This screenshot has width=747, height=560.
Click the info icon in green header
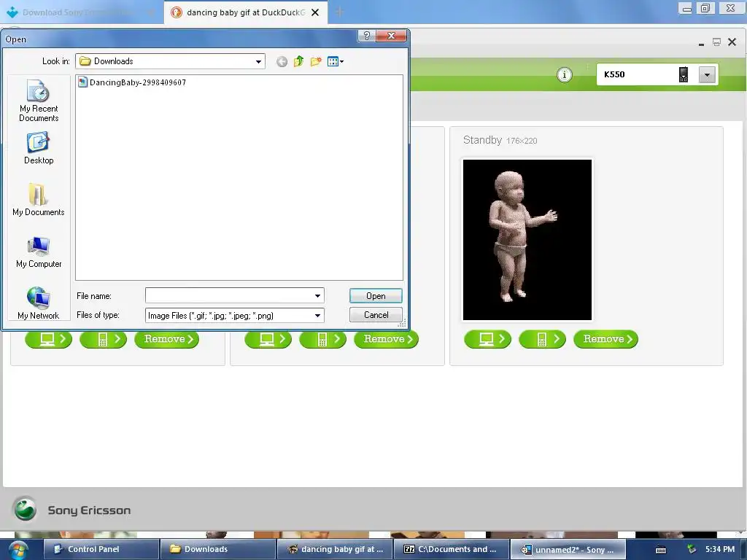pos(565,75)
